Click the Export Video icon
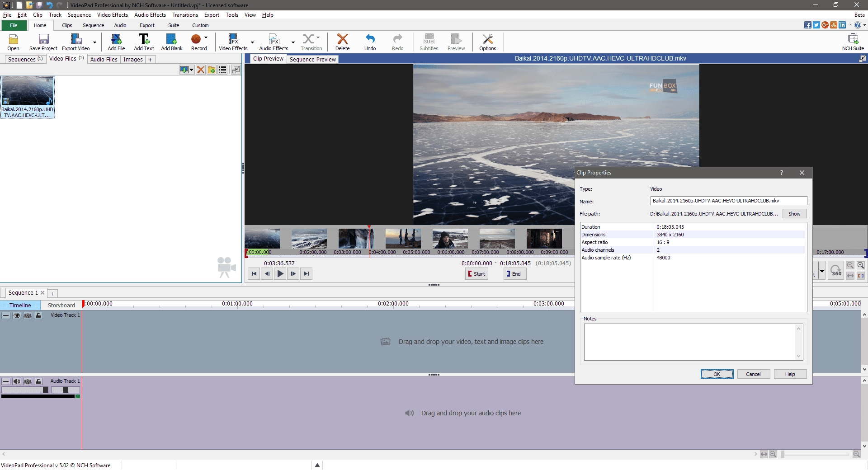868x470 pixels. tap(76, 42)
